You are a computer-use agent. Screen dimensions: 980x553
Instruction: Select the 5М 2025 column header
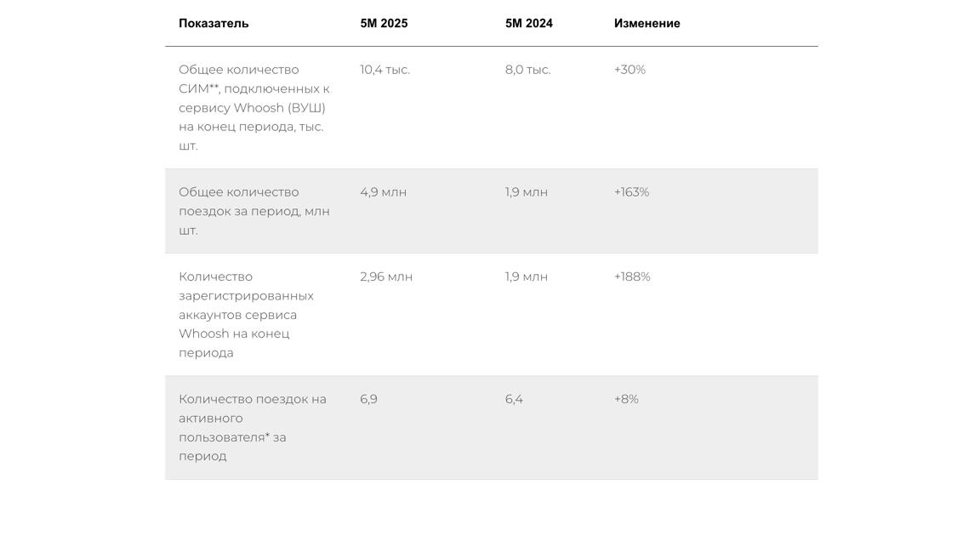(384, 24)
